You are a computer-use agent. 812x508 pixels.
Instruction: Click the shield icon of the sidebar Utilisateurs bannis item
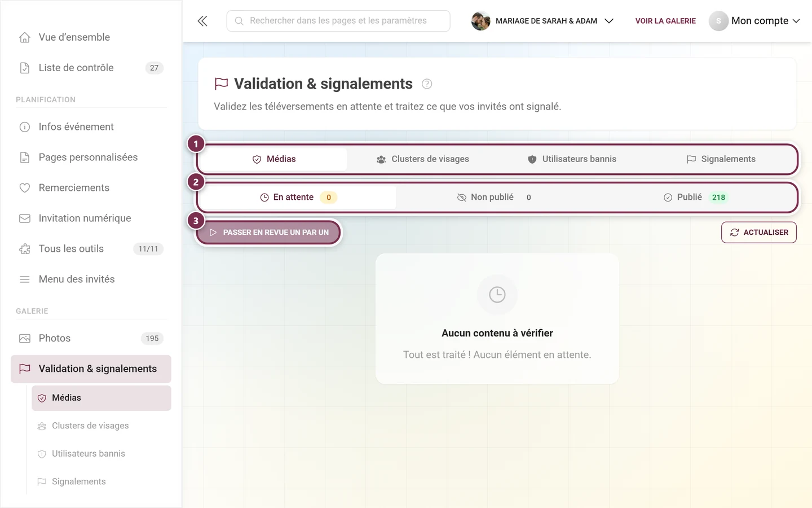pyautogui.click(x=42, y=454)
